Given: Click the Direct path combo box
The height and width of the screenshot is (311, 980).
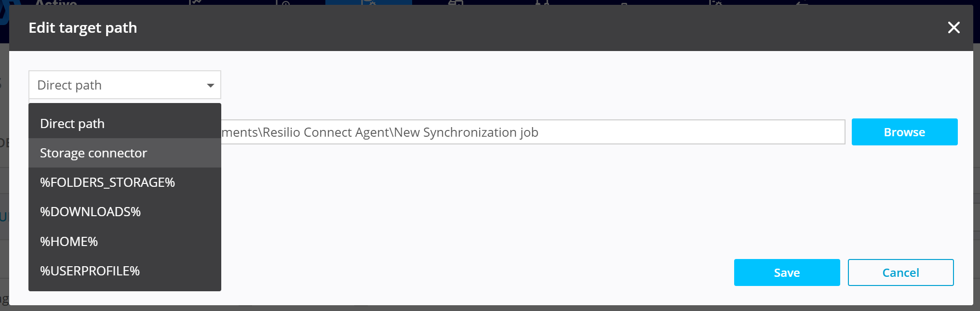Looking at the screenshot, I should click(x=124, y=85).
